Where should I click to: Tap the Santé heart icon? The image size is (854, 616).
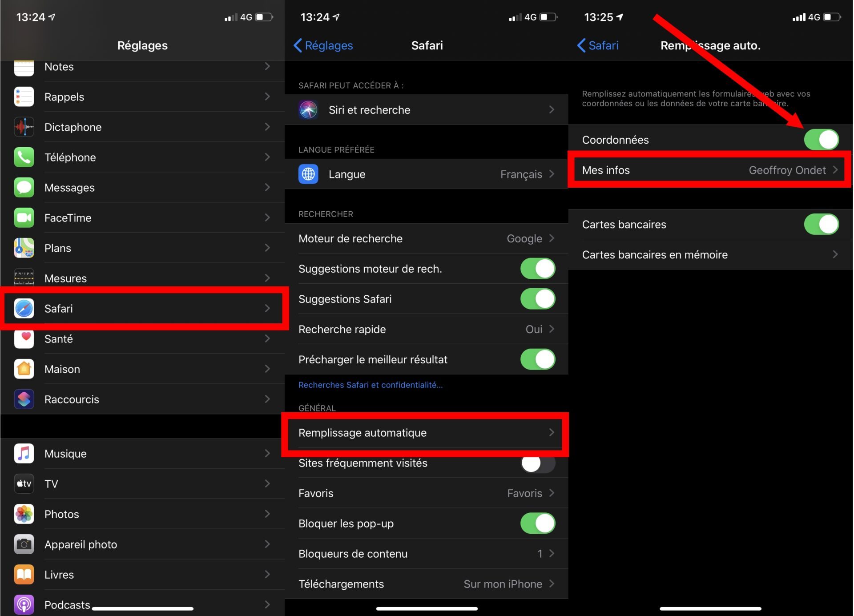(x=24, y=339)
